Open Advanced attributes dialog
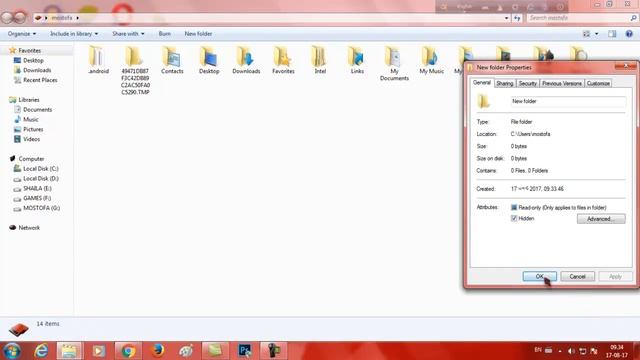Image resolution: width=640 pixels, height=360 pixels. 601,219
